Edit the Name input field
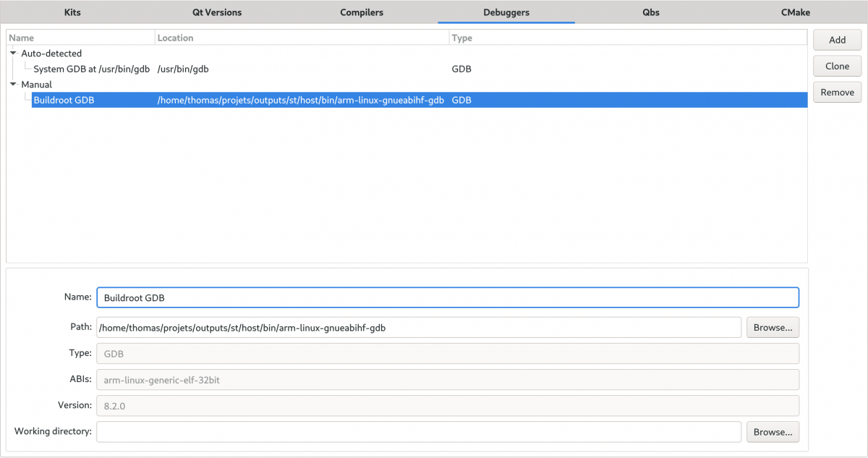The height and width of the screenshot is (458, 868). 448,297
